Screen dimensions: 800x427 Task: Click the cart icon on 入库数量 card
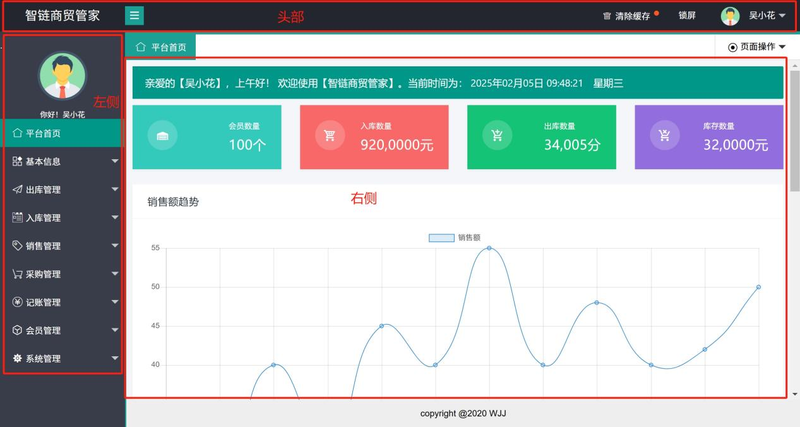330,136
